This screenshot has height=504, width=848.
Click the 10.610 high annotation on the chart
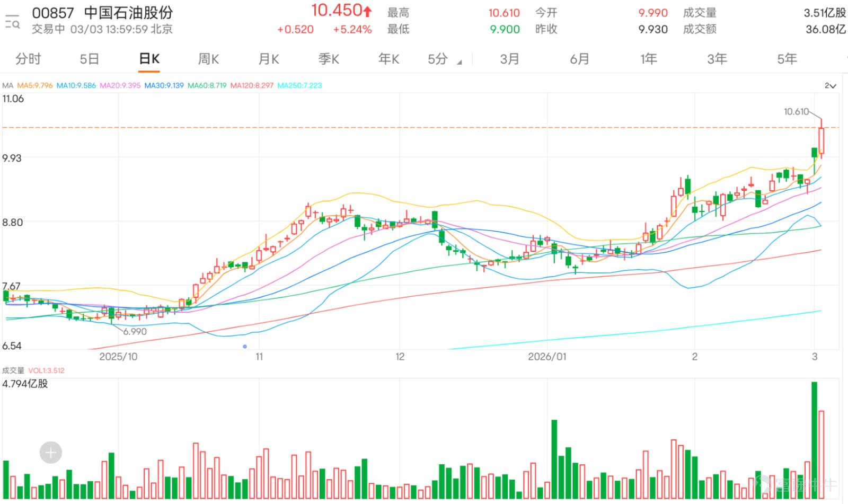click(796, 111)
